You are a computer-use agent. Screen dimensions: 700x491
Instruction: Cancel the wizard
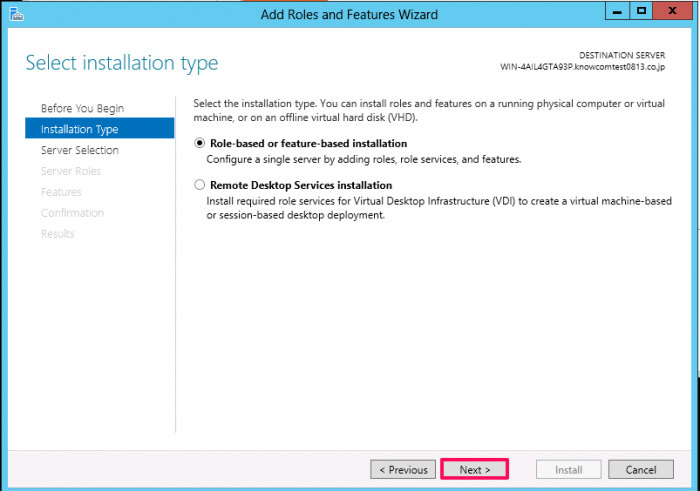click(x=641, y=470)
